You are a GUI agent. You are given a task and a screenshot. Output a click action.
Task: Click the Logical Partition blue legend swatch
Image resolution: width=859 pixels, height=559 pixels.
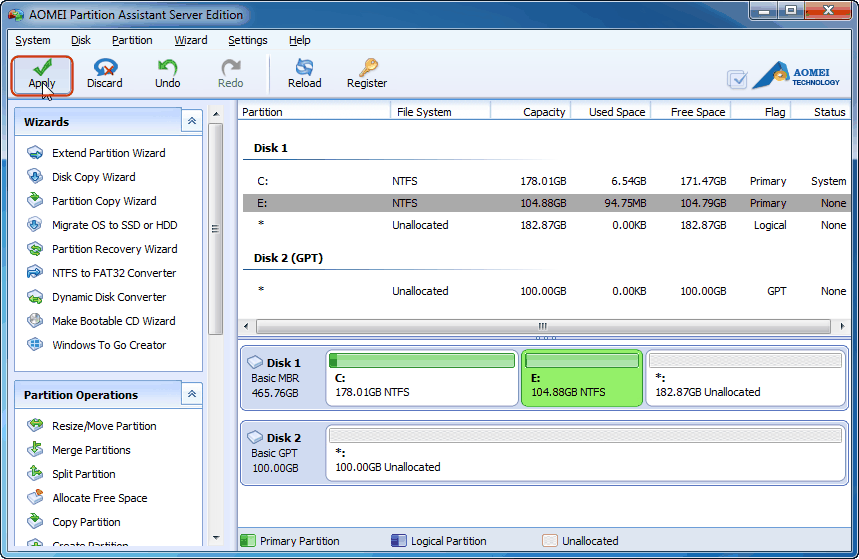coord(399,541)
